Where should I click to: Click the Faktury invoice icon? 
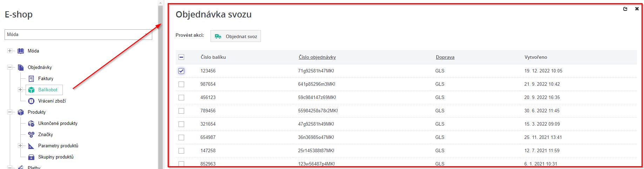[31, 79]
